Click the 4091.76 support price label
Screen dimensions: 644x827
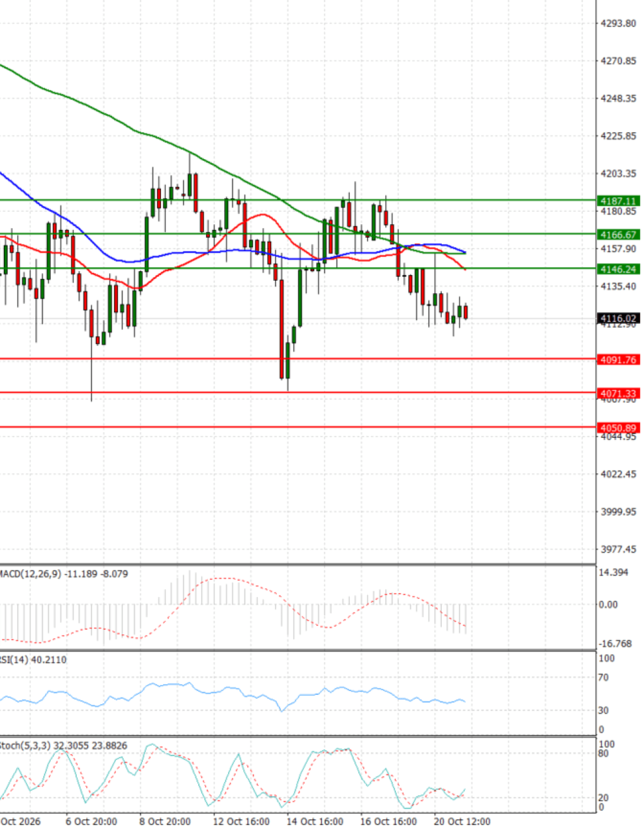tap(618, 359)
